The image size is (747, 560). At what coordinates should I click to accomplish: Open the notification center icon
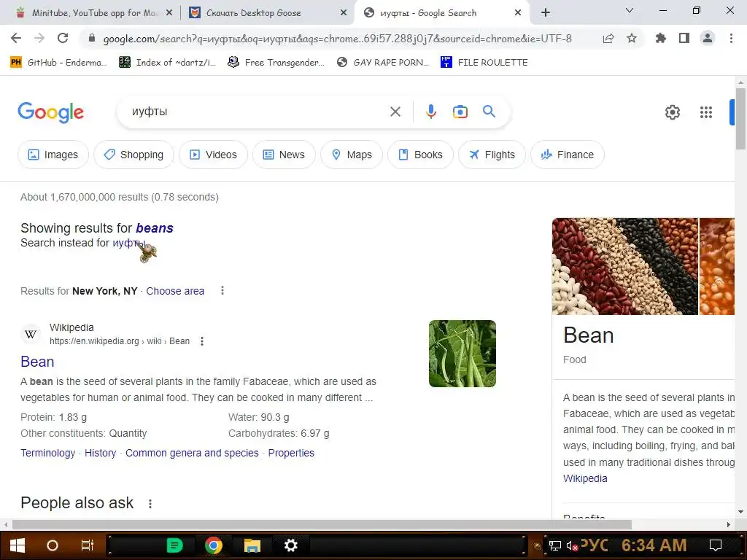pos(716,545)
